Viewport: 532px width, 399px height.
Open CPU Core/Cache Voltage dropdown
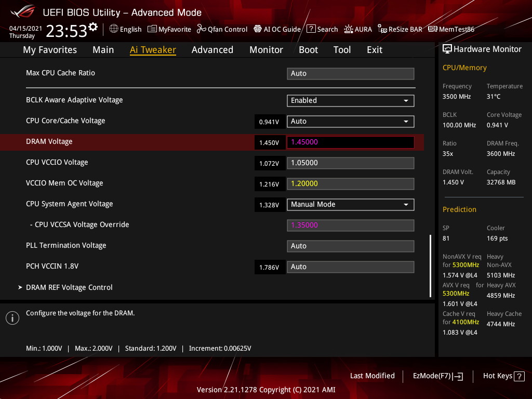[x=351, y=122]
